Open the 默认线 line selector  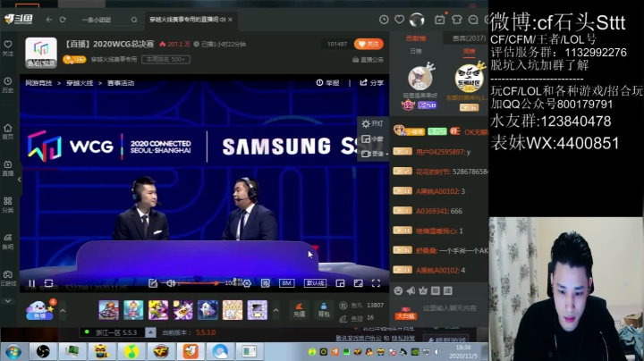point(315,283)
